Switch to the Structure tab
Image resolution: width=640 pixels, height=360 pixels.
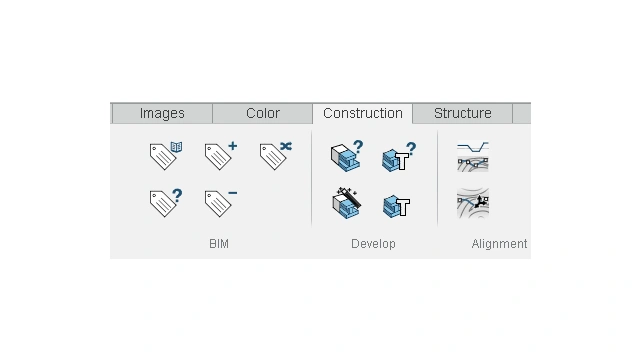point(462,113)
